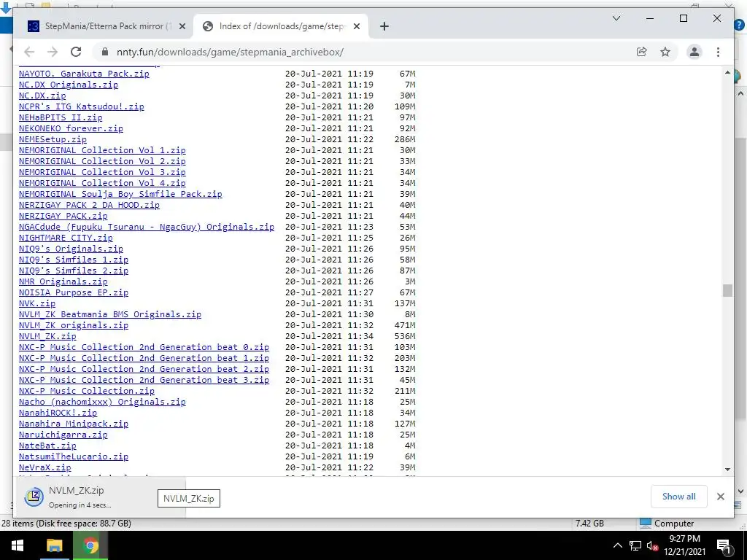Click the browser Back arrow
This screenshot has width=747, height=560.
pos(29,52)
